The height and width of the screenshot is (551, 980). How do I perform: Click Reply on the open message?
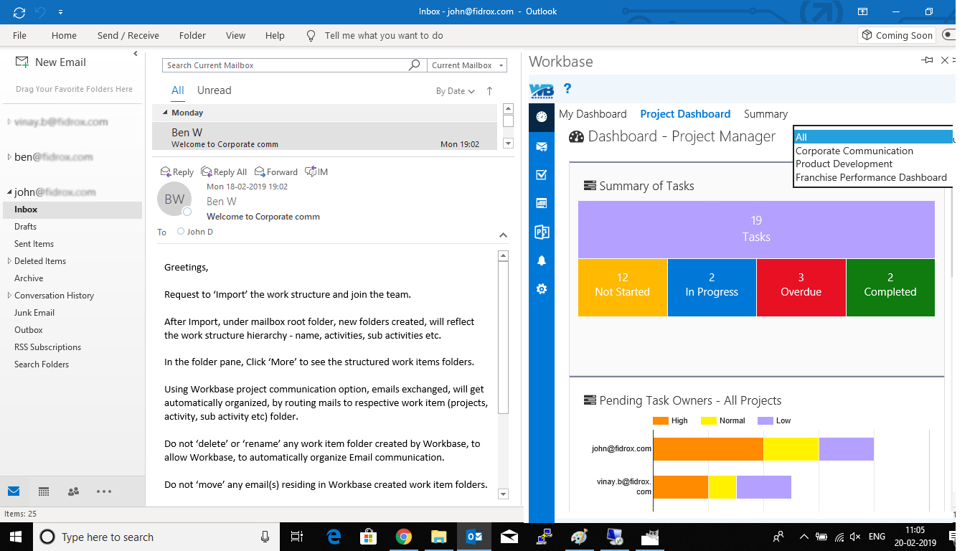[x=177, y=172]
